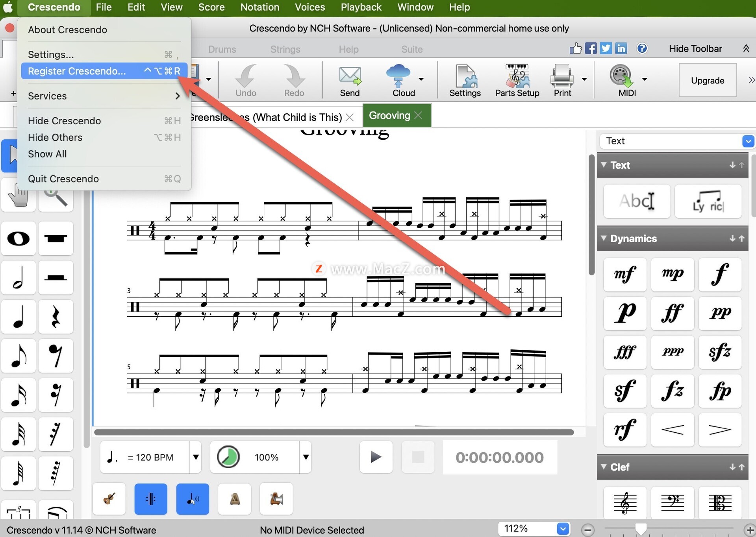The height and width of the screenshot is (537, 756).
Task: Click the Upgrade button
Action: tap(708, 80)
